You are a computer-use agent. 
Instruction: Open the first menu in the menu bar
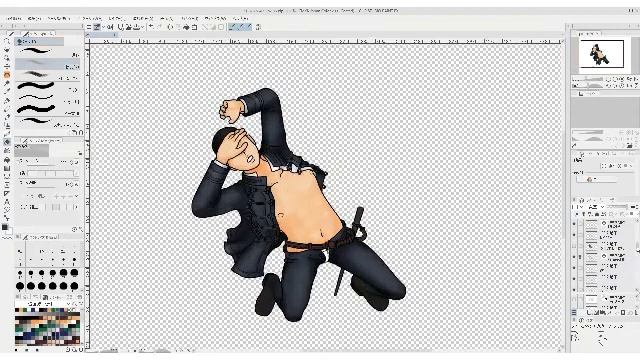(x=13, y=18)
